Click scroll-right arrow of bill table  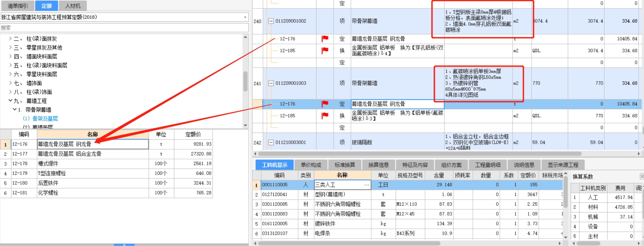point(639,154)
